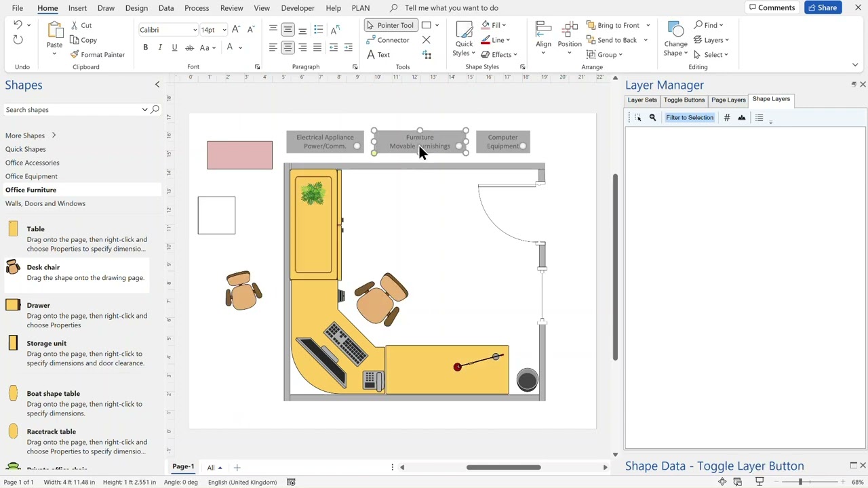Click the zoom slider in status bar
The height and width of the screenshot is (488, 868).
pos(800,482)
